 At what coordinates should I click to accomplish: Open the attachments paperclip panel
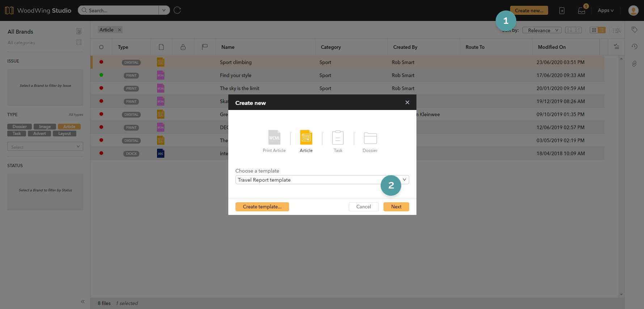pos(634,64)
